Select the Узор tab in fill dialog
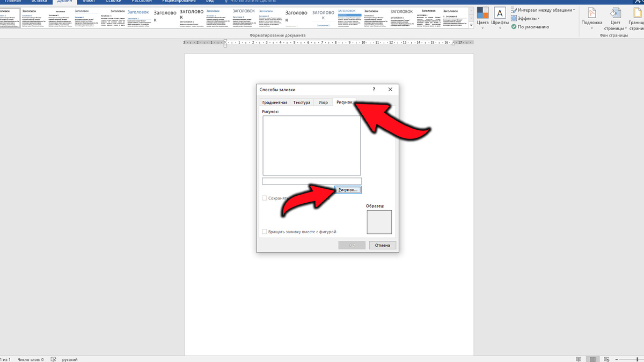644x362 pixels. (323, 102)
